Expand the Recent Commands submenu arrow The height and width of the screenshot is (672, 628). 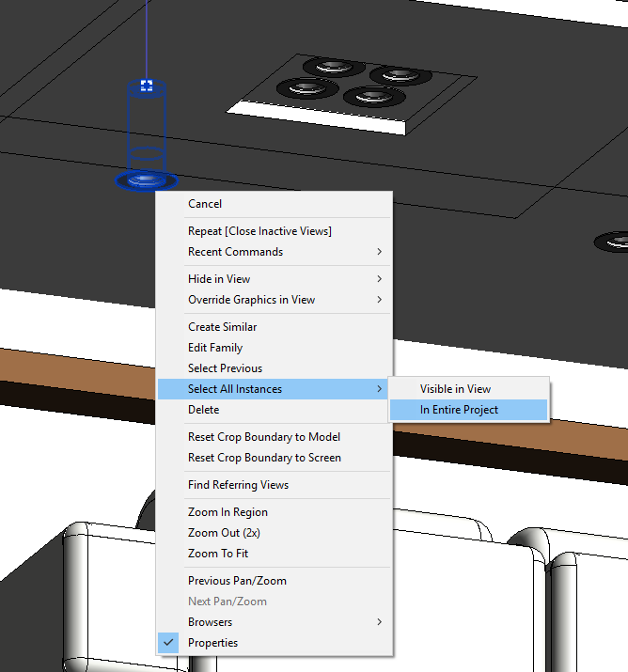(380, 252)
